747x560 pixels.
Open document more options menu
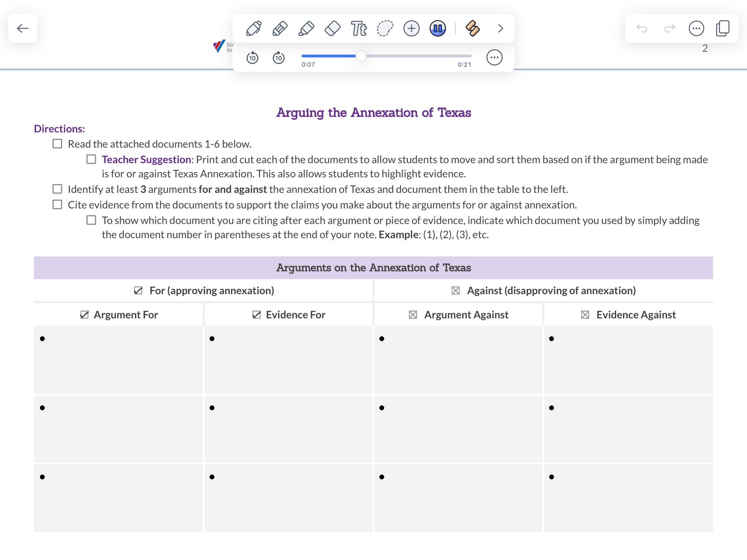tap(696, 28)
